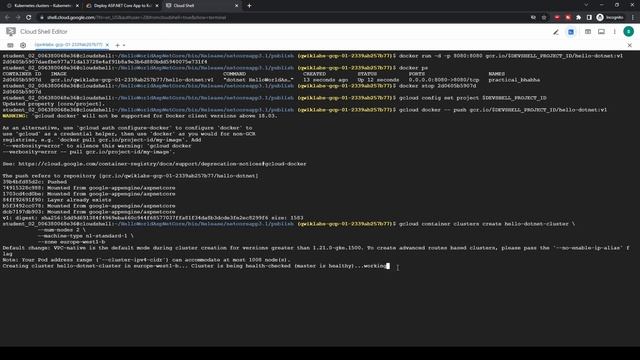
Task: Open Chrome three-dot menu
Action: pyautogui.click(x=633, y=18)
